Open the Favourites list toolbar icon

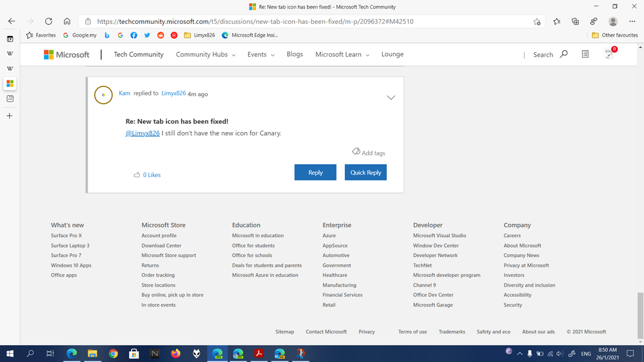click(556, 21)
